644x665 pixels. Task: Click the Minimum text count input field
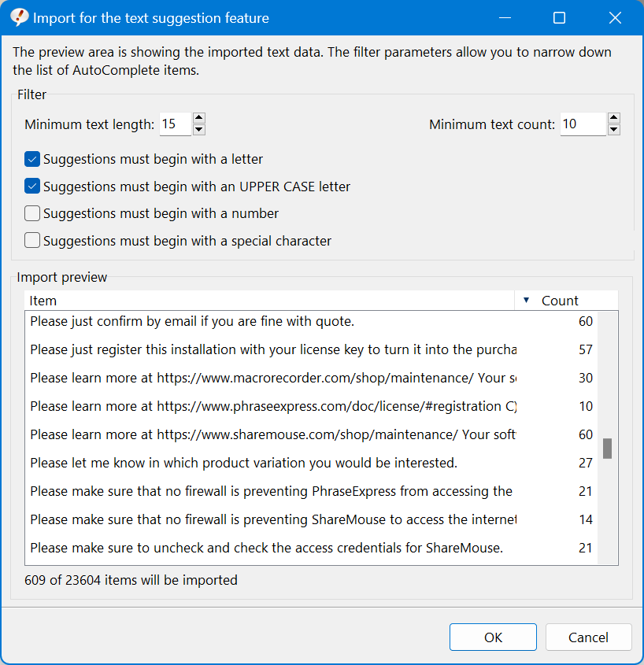click(583, 124)
